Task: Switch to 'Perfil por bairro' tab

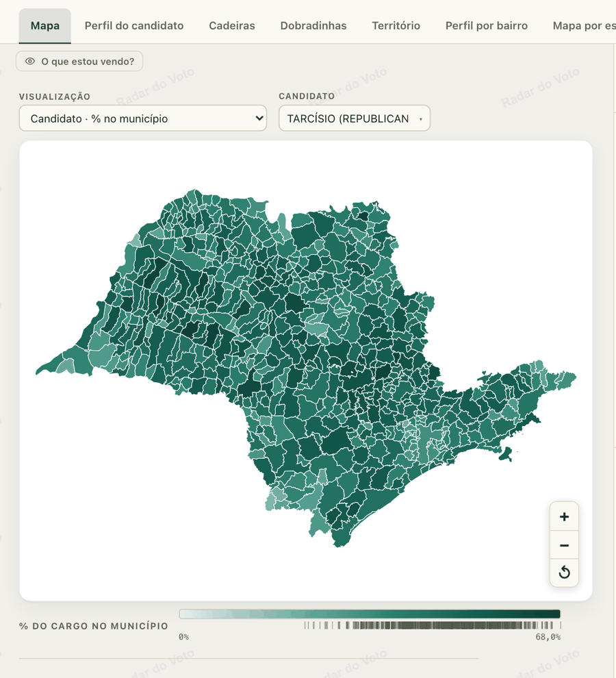Action: [x=487, y=26]
